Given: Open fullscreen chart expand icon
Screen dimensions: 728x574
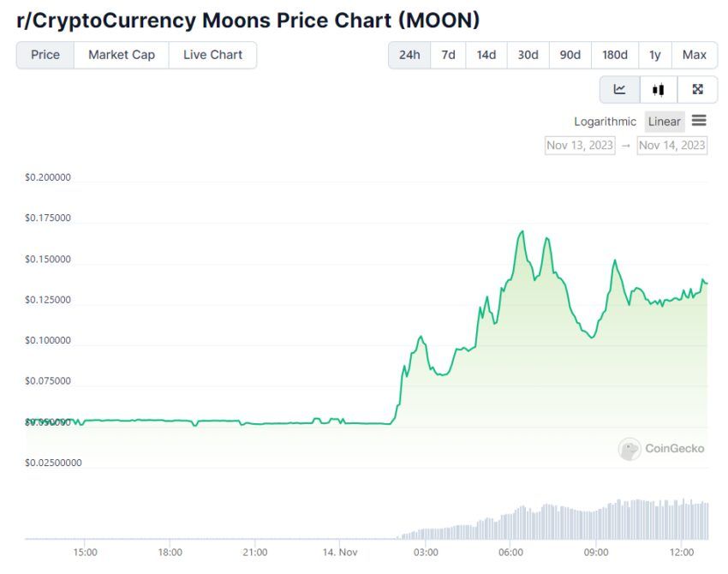Looking at the screenshot, I should click(697, 89).
